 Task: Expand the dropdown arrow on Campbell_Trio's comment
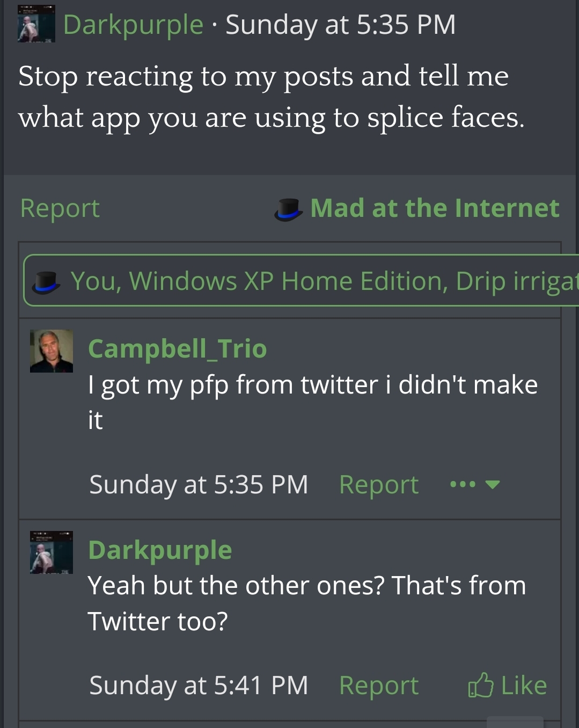click(x=493, y=485)
